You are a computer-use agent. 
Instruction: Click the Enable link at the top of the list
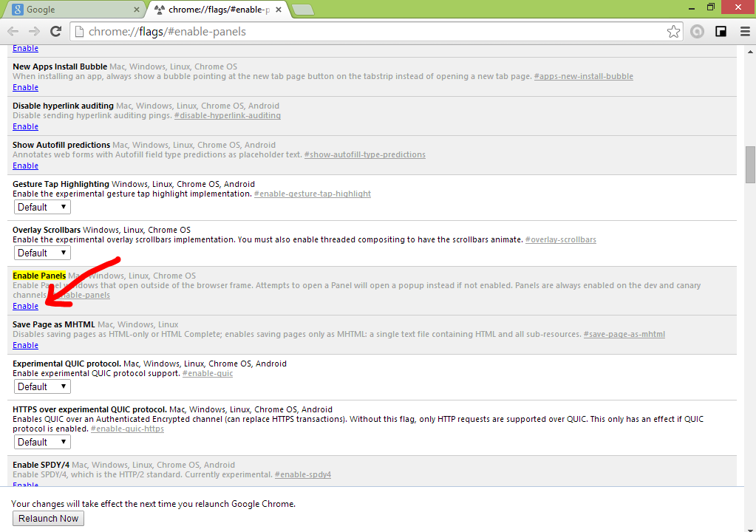tap(26, 48)
